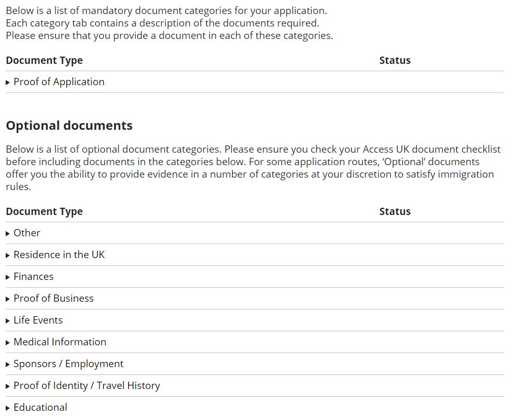Click the Medical Information label
This screenshot has height=417, width=532.
60,342
